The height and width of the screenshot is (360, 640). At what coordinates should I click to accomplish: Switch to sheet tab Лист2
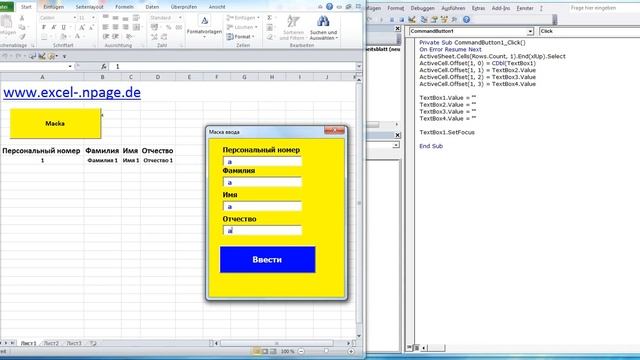click(x=51, y=343)
